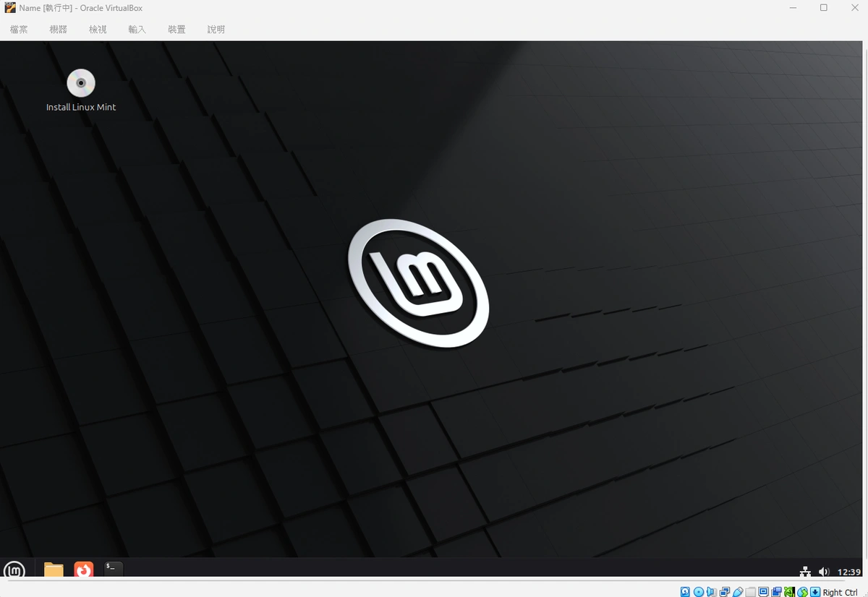Viewport: 868px width, 597px height.
Task: Click the VirtualBox audio status indicator
Action: click(x=711, y=592)
